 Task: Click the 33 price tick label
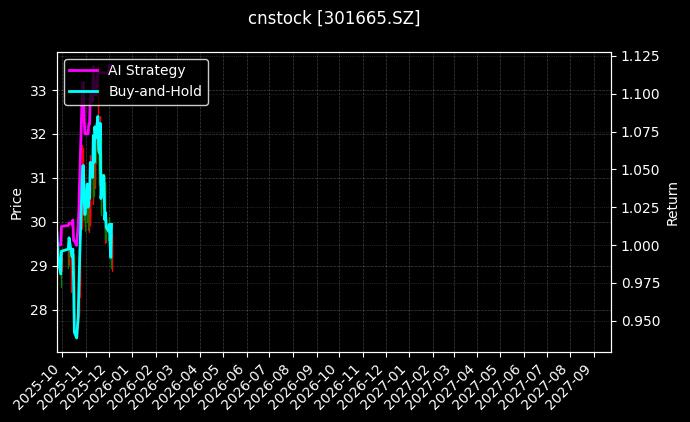pyautogui.click(x=39, y=90)
